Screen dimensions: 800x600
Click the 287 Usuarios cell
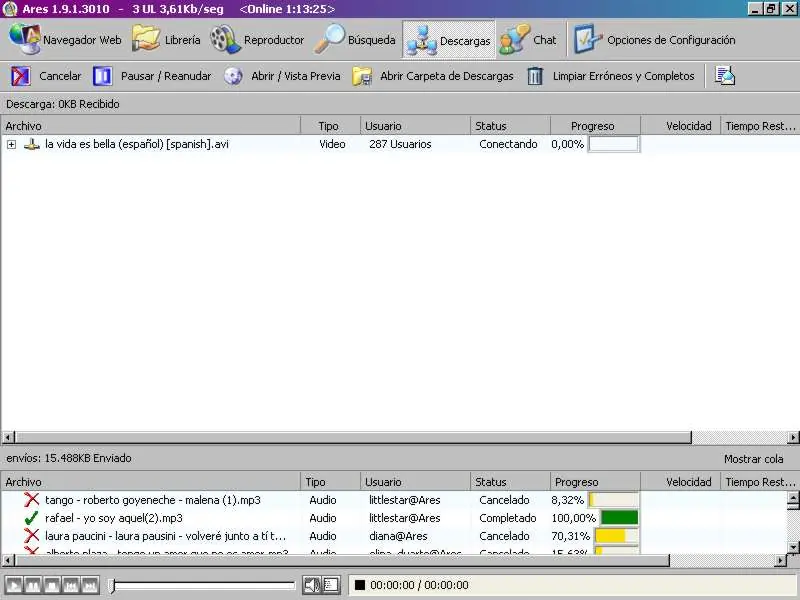[x=400, y=144]
